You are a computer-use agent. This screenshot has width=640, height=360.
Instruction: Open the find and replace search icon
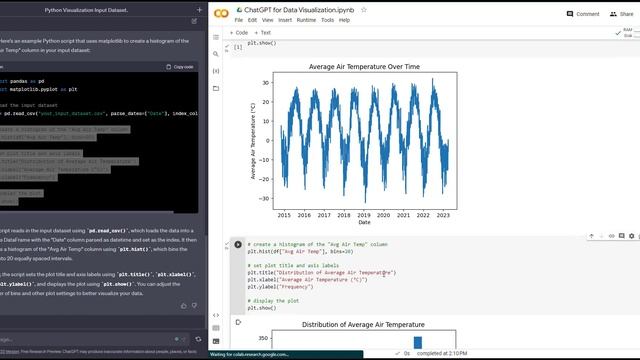(x=216, y=54)
